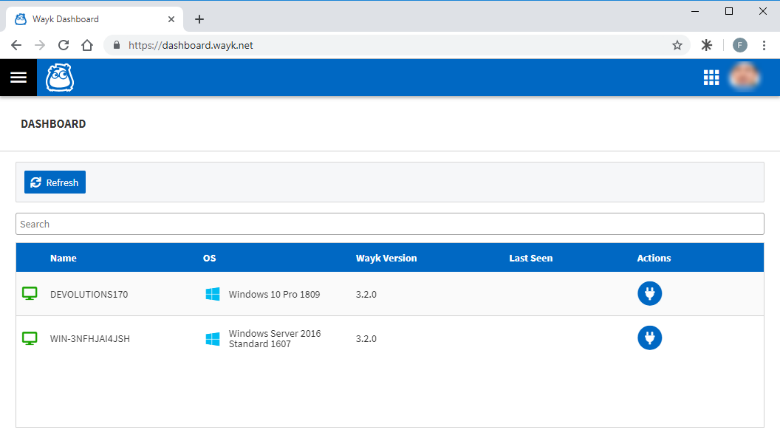Click green monitor icon for DEVOLUTIONS170
The image size is (780, 438).
(x=30, y=294)
